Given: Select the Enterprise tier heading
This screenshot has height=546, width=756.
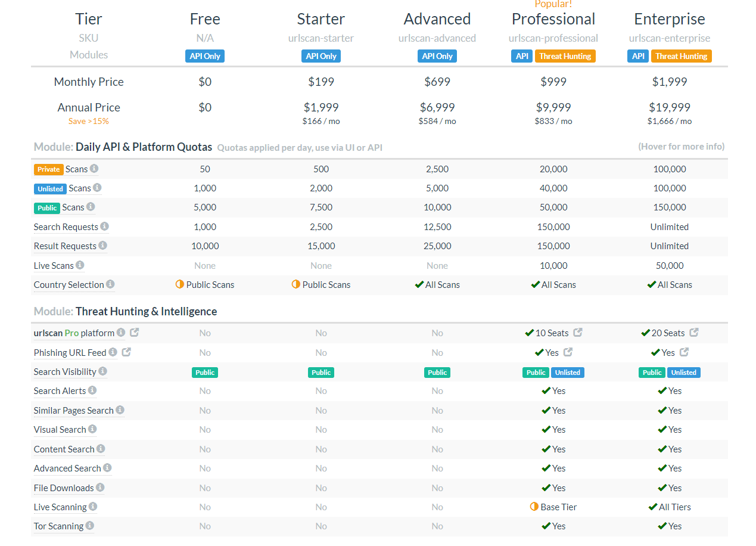Looking at the screenshot, I should pos(670,19).
